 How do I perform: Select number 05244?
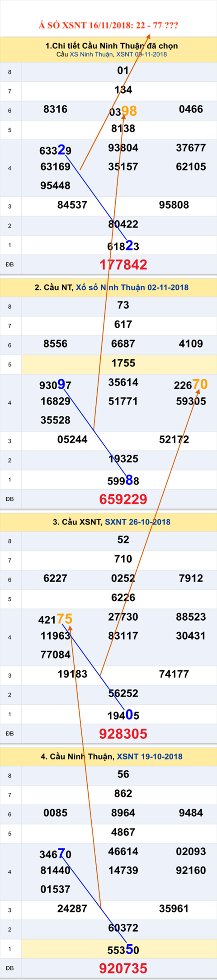[x=72, y=440]
